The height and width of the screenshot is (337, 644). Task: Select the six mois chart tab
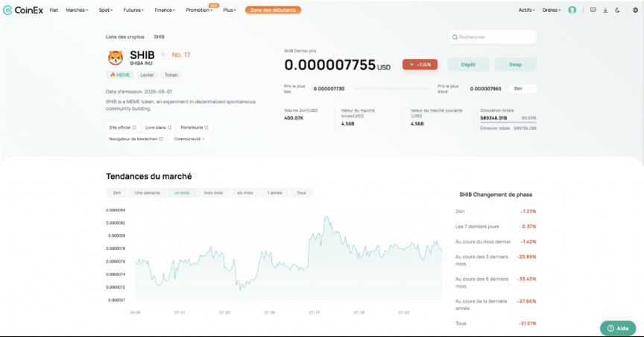tap(245, 193)
